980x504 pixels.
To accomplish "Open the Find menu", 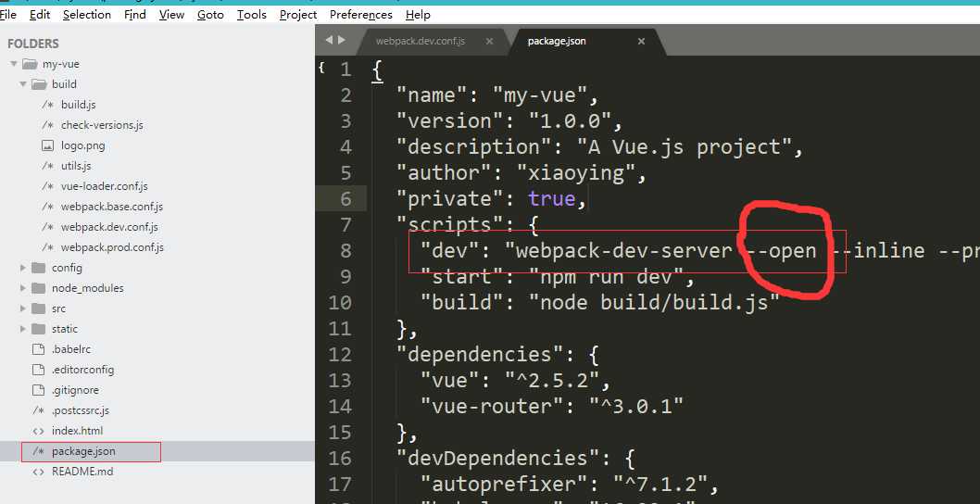I will point(135,15).
